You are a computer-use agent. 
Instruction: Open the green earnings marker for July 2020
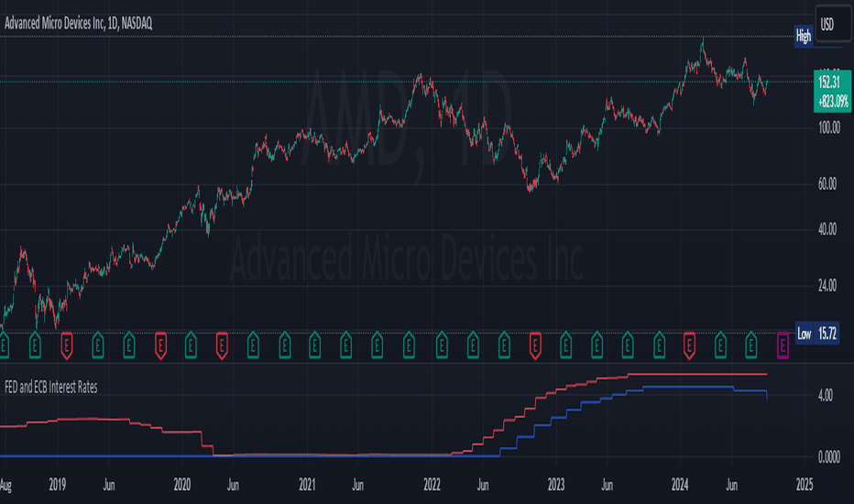tap(253, 345)
